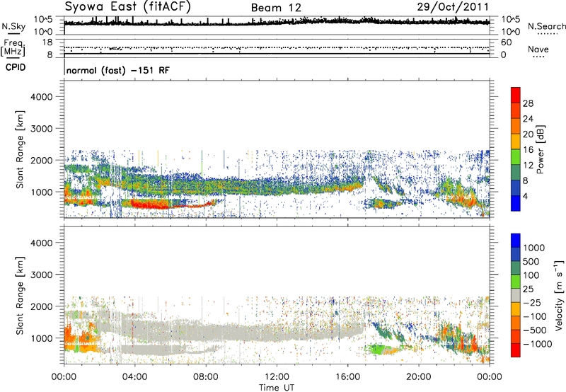Click the grey -25 to 25 Velocity colorbar segment
Viewport: 566px width, 392px height.
[x=516, y=295]
